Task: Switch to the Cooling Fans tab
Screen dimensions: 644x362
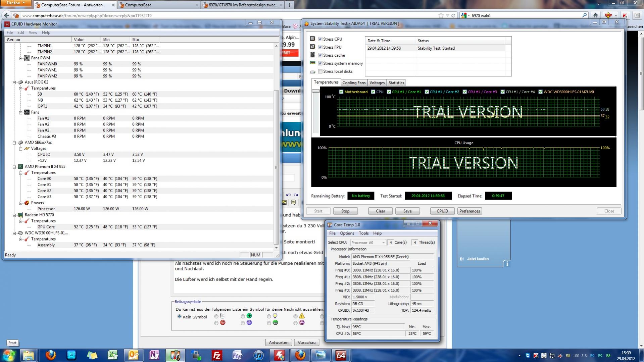Action: click(354, 83)
